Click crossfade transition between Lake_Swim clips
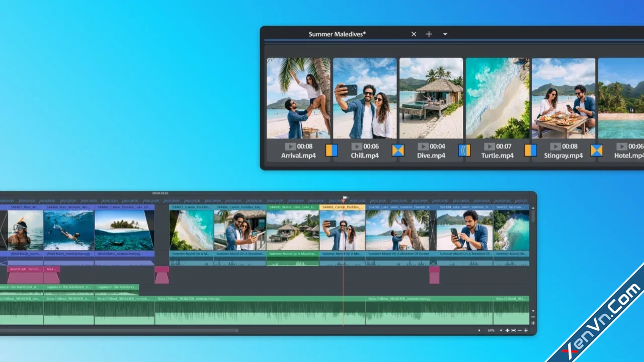This screenshot has height=362, width=644. click(x=433, y=230)
